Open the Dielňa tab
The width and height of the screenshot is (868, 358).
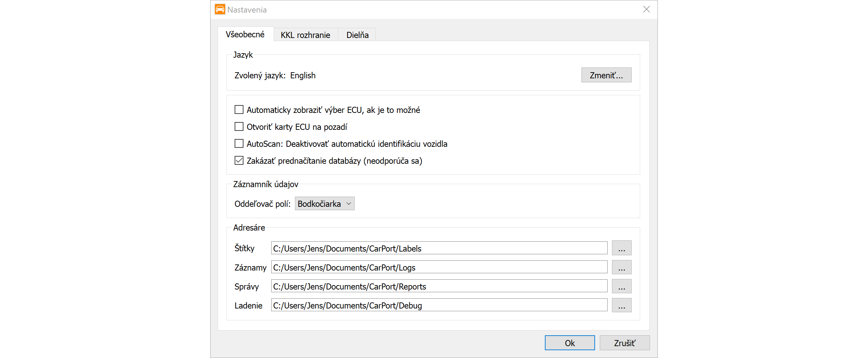pos(357,35)
